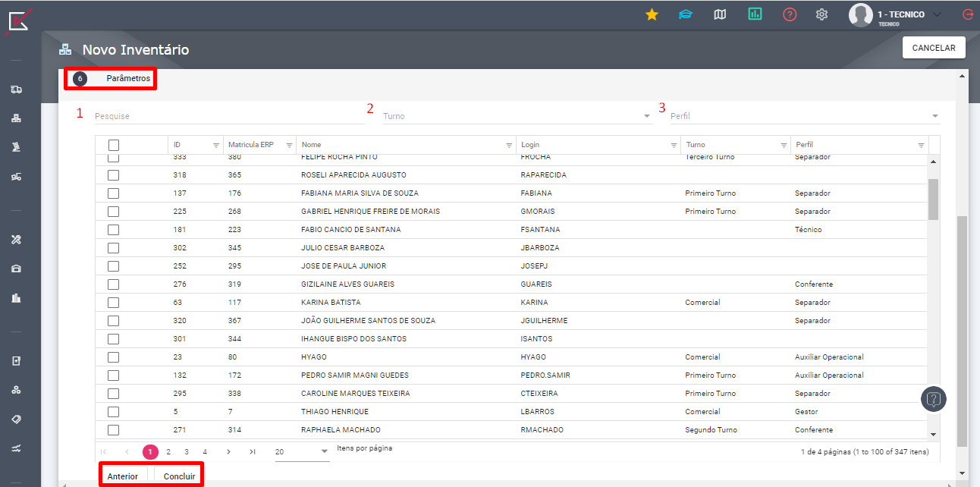
Task: Check the box for ROSELI APARECIDA AUGUSTO
Action: [113, 175]
